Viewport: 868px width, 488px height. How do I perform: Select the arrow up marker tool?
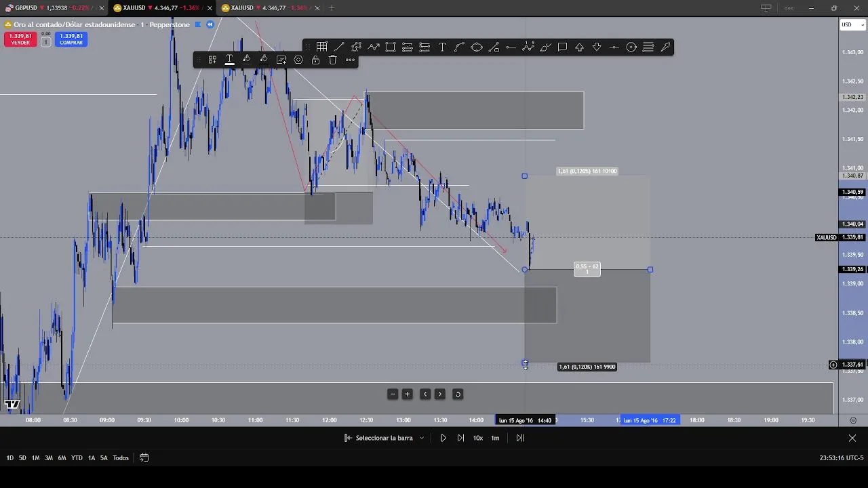point(580,47)
